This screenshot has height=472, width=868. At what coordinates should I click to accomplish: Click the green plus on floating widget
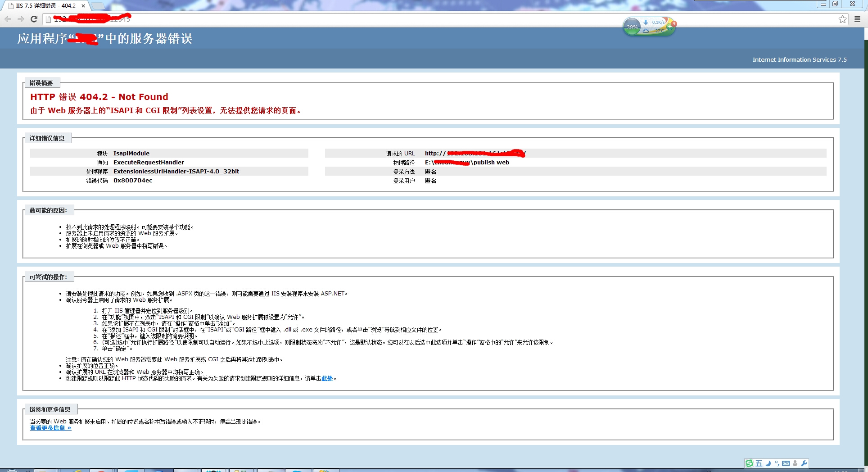coord(669,27)
